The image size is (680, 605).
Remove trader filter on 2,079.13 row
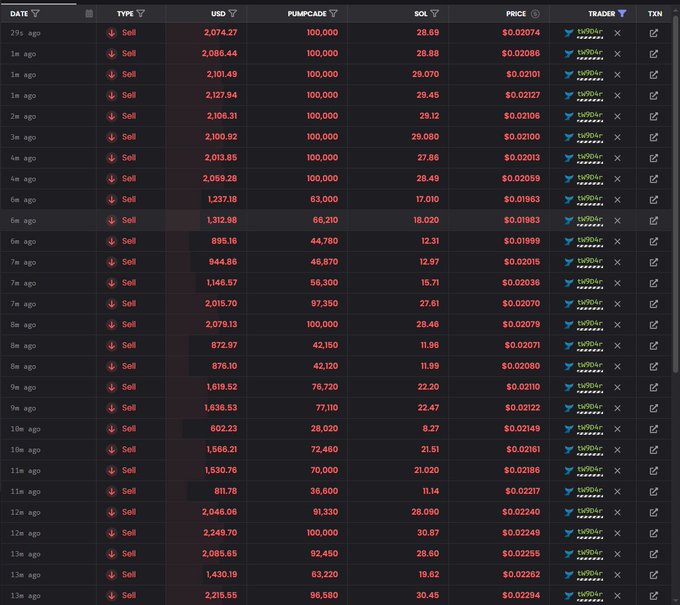pos(618,325)
